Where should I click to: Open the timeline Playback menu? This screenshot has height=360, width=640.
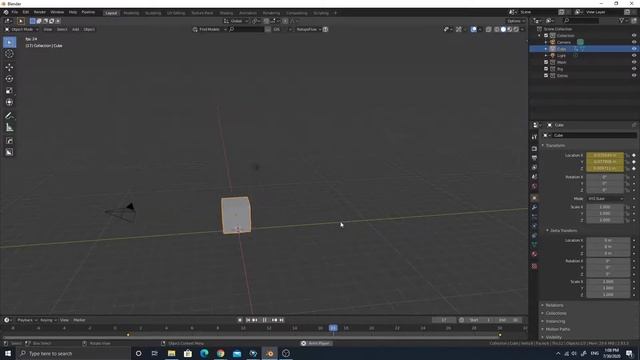point(27,320)
